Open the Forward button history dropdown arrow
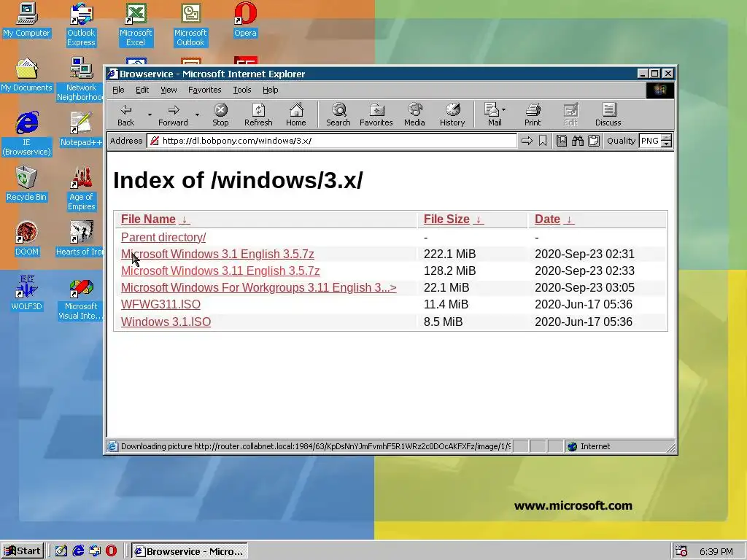Viewport: 747px width, 560px height. pos(197,115)
